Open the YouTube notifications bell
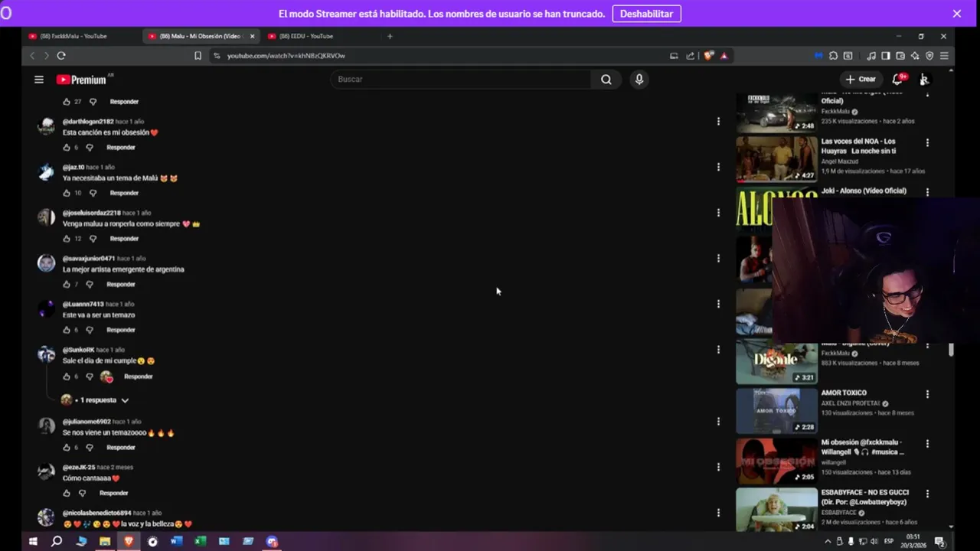 pyautogui.click(x=899, y=79)
